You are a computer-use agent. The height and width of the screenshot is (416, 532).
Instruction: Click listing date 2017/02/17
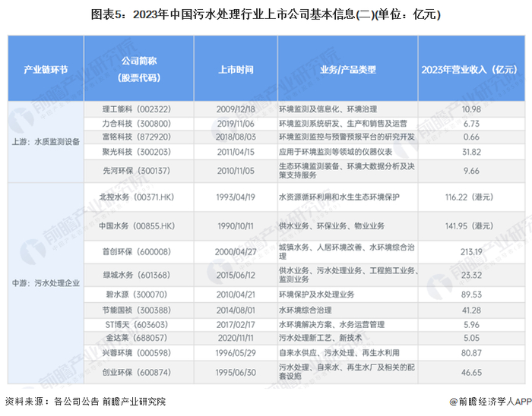click(236, 325)
